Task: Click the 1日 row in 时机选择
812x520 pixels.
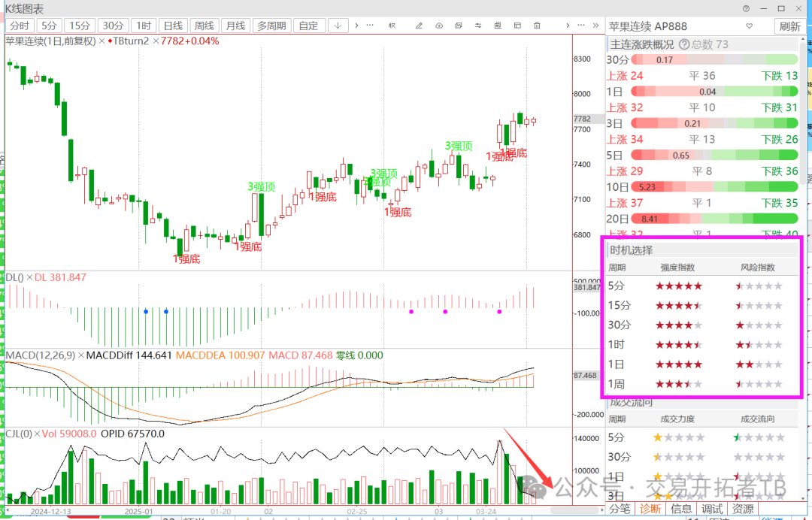Action: (x=703, y=364)
